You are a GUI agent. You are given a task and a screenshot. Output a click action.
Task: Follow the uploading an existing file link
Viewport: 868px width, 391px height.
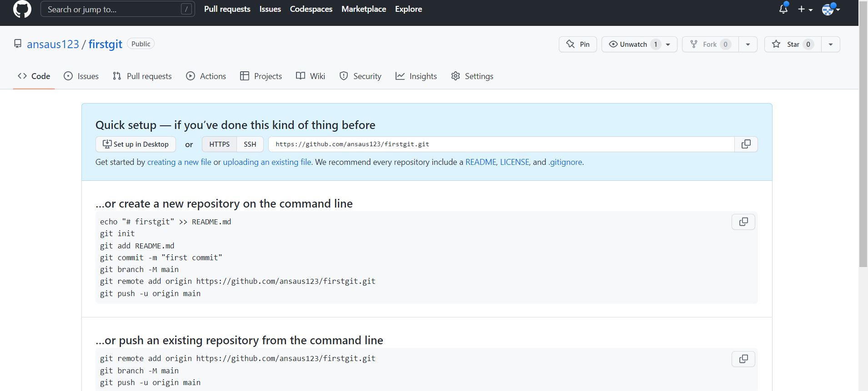(x=267, y=162)
